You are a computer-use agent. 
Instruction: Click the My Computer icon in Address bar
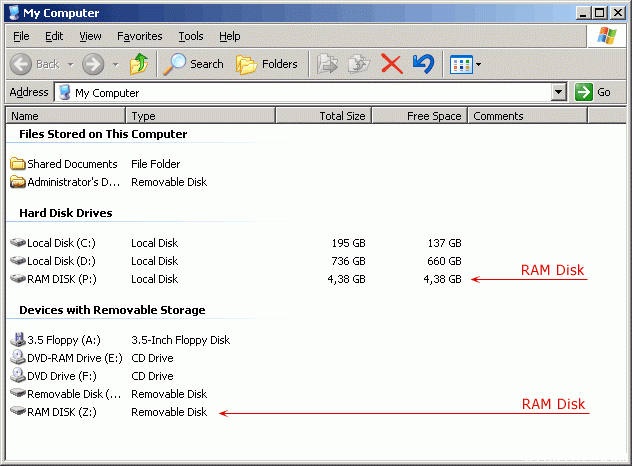click(64, 92)
